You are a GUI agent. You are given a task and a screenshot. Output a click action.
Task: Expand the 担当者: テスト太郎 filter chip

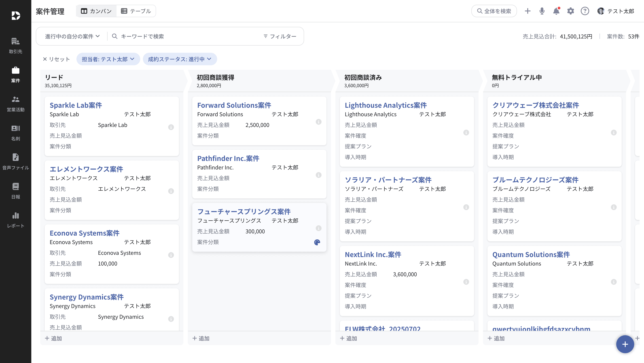[x=108, y=59]
